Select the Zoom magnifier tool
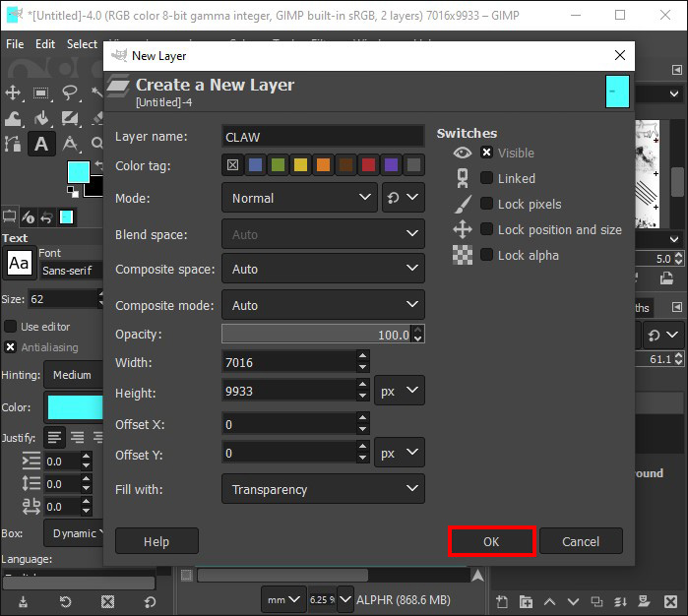This screenshot has width=688, height=616. 97,143
